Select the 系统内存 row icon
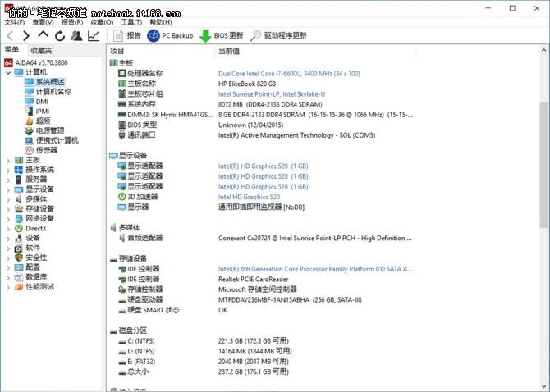The height and width of the screenshot is (392, 550). coord(122,104)
